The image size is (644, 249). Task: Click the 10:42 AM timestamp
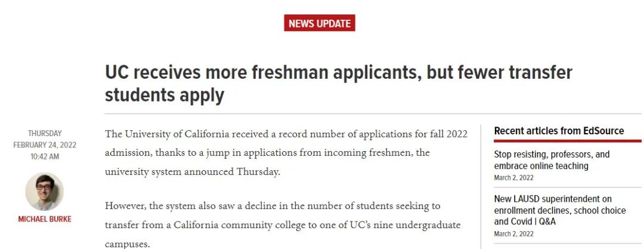coord(45,156)
